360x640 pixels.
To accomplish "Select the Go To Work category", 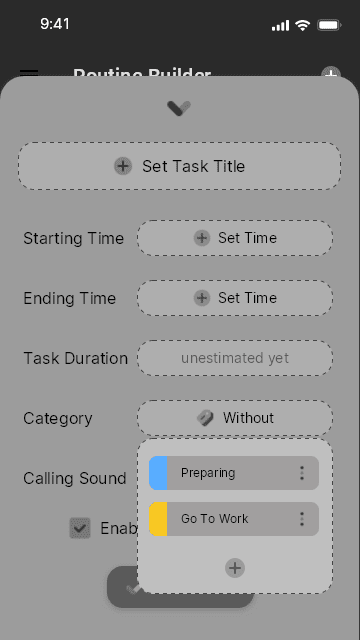I will pyautogui.click(x=234, y=519).
